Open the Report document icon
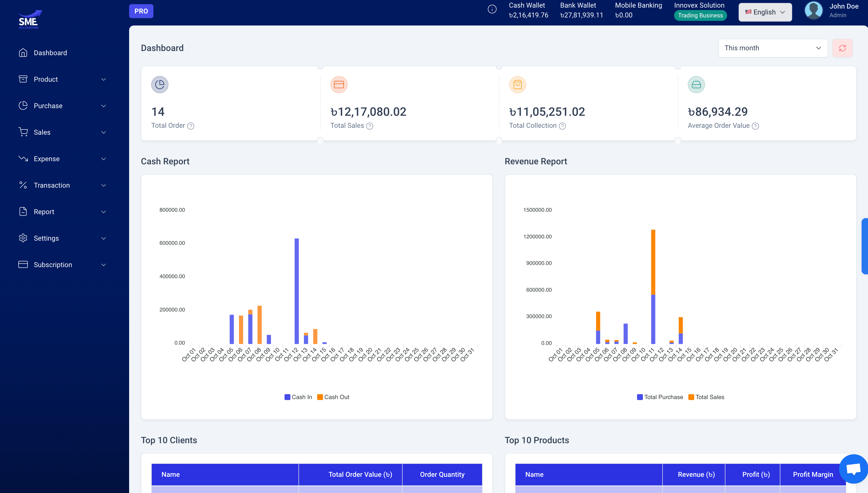 [x=23, y=211]
